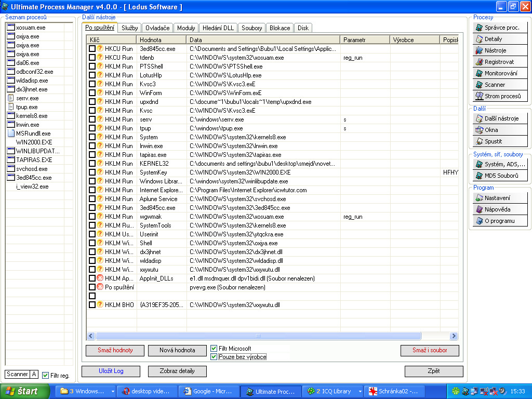Open the Windows taskbar group dropdown
This screenshot has height=399, width=532.
(x=113, y=391)
